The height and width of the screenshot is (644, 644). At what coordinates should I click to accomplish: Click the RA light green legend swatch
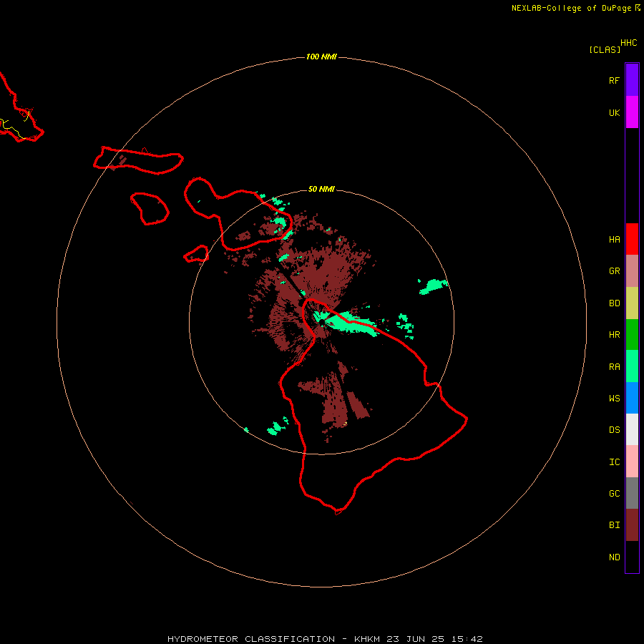632,366
